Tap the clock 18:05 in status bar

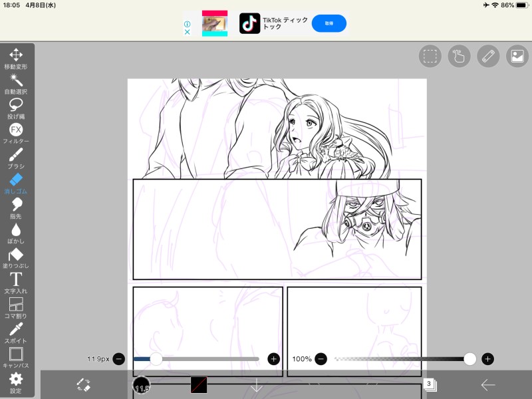[11, 5]
